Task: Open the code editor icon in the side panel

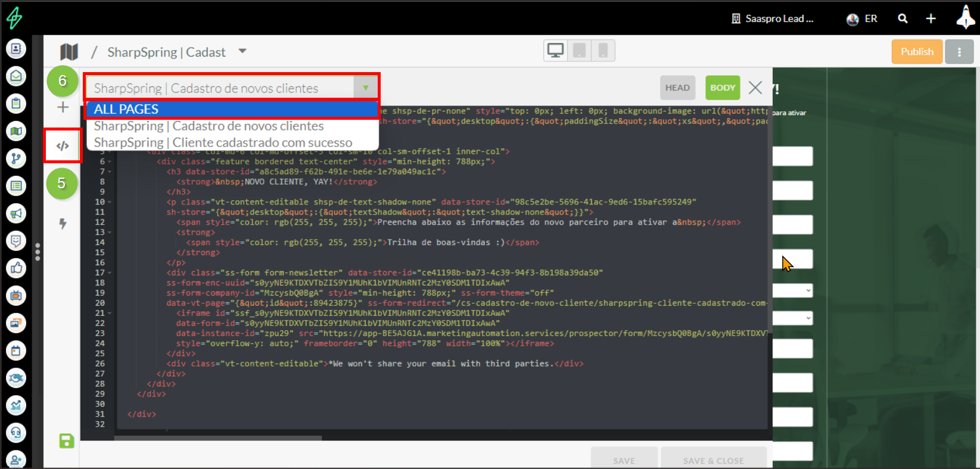Action: [63, 145]
